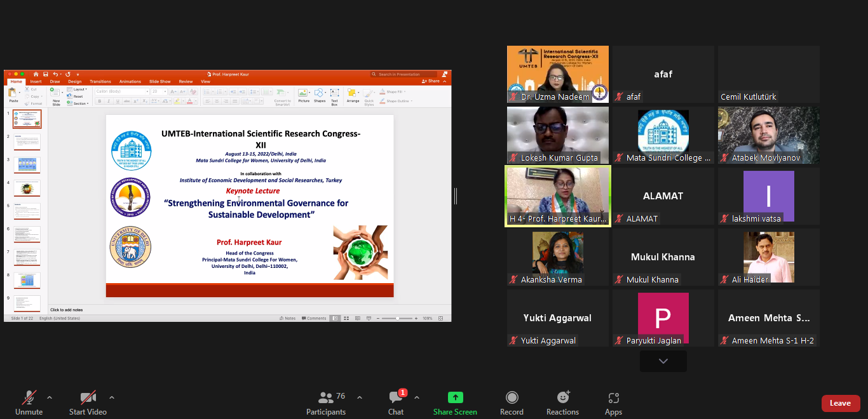Click the Undo arrow in PowerPoint
Viewport: 868px width, 419px height.
point(55,74)
